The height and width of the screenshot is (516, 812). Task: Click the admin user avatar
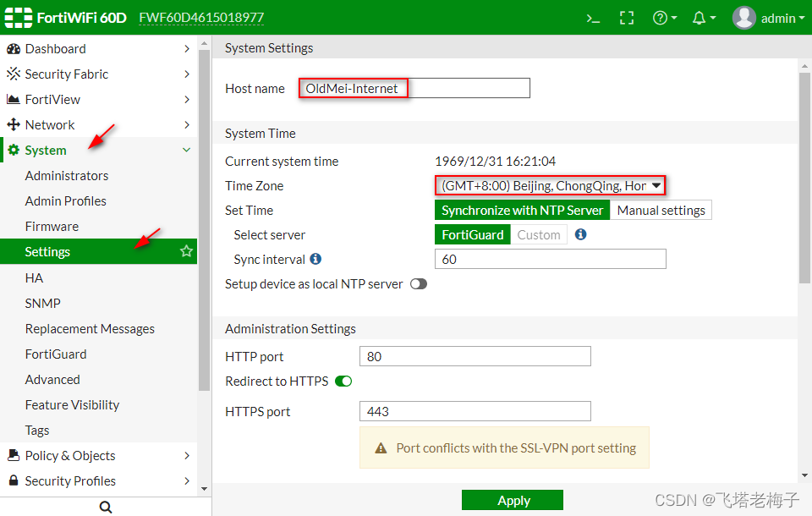click(x=744, y=18)
